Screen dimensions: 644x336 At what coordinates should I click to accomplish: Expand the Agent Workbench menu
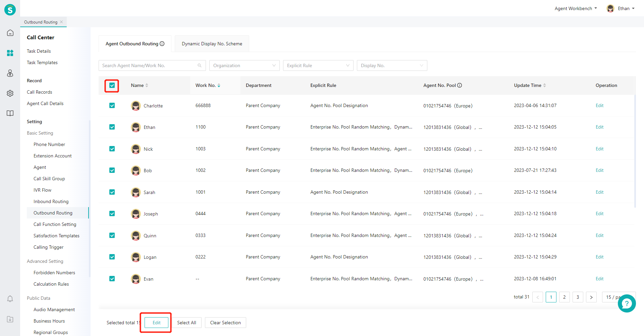(576, 8)
